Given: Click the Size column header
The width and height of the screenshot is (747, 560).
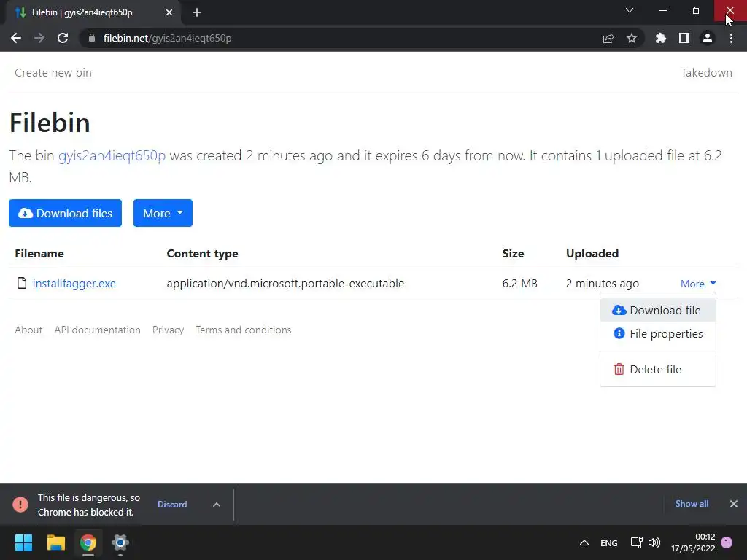Looking at the screenshot, I should click(x=513, y=253).
